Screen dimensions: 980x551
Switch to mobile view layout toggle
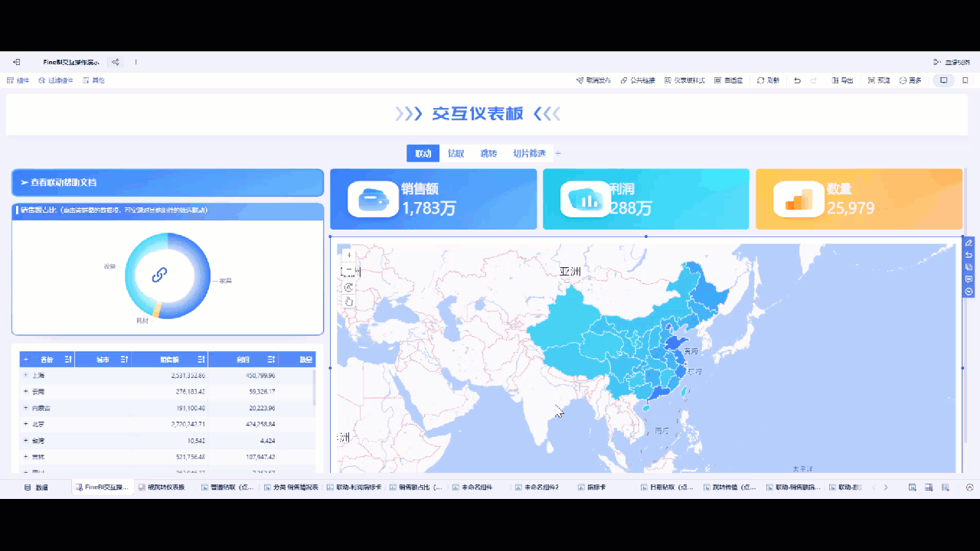(x=965, y=80)
